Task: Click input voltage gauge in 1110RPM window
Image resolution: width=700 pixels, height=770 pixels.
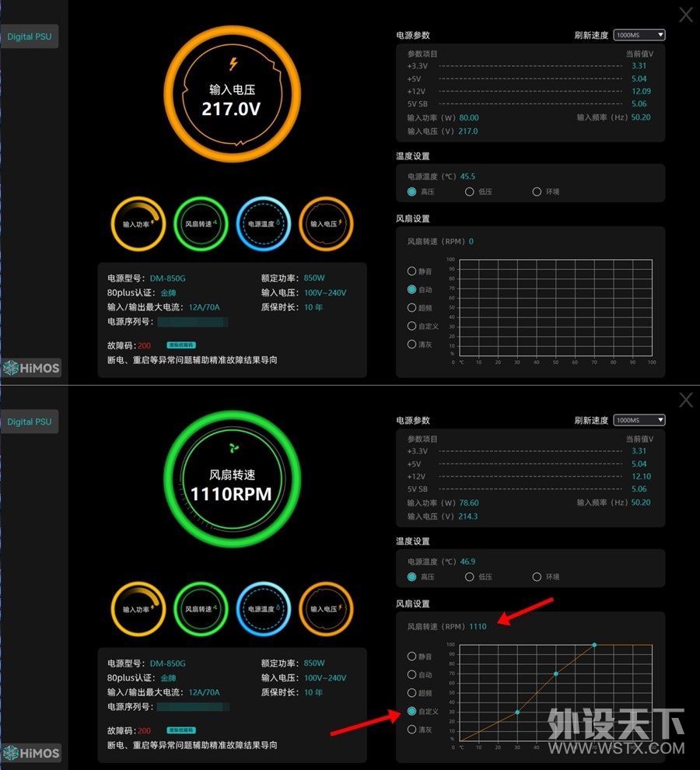Action: (x=326, y=609)
